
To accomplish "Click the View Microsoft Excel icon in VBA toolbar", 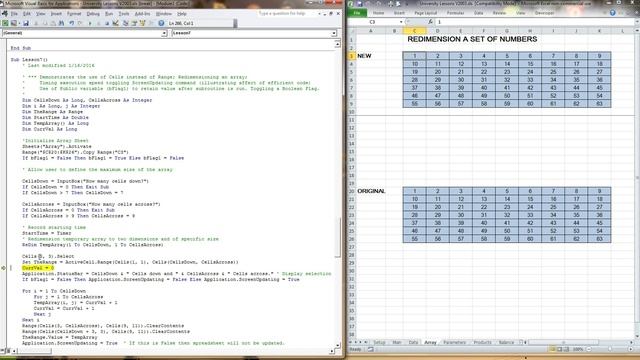I will click(x=5, y=23).
